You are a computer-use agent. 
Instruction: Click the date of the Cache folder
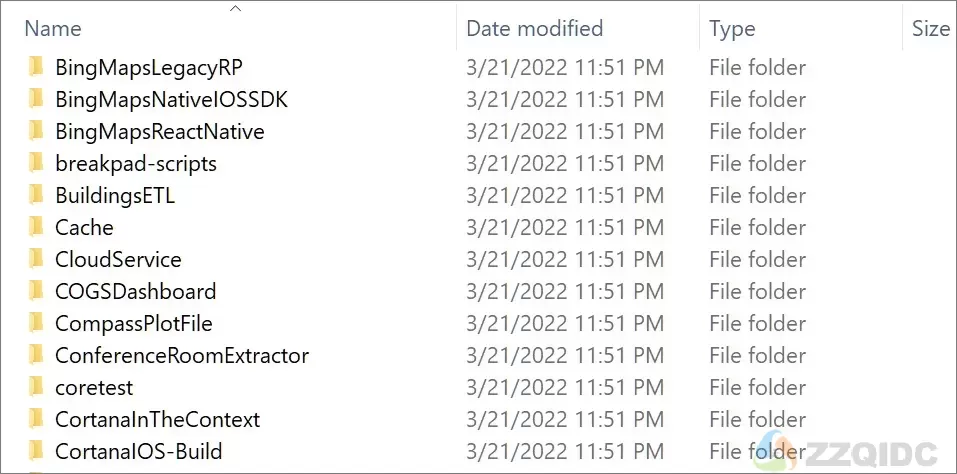point(565,228)
